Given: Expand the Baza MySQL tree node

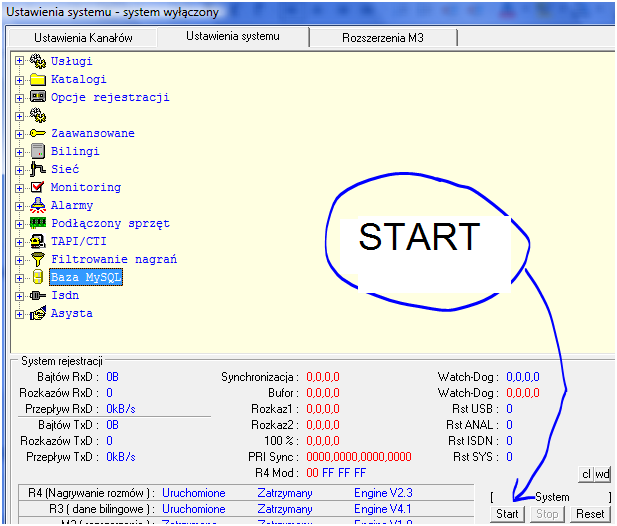Looking at the screenshot, I should point(19,278).
